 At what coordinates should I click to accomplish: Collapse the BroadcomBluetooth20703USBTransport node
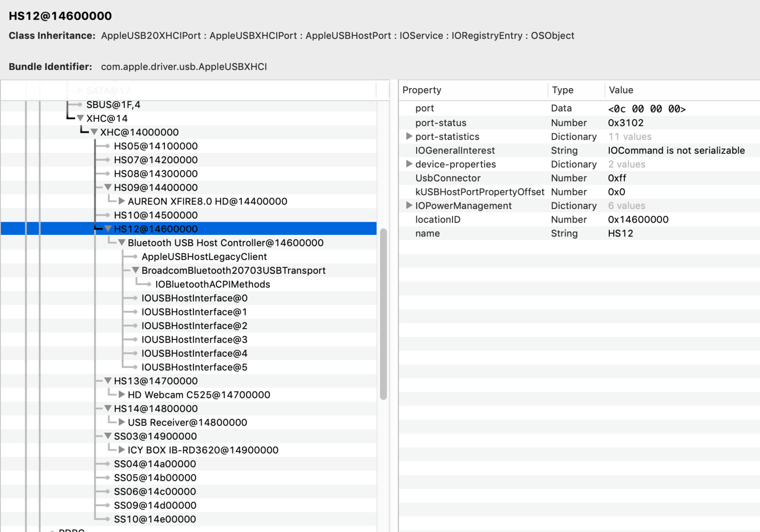pos(135,270)
